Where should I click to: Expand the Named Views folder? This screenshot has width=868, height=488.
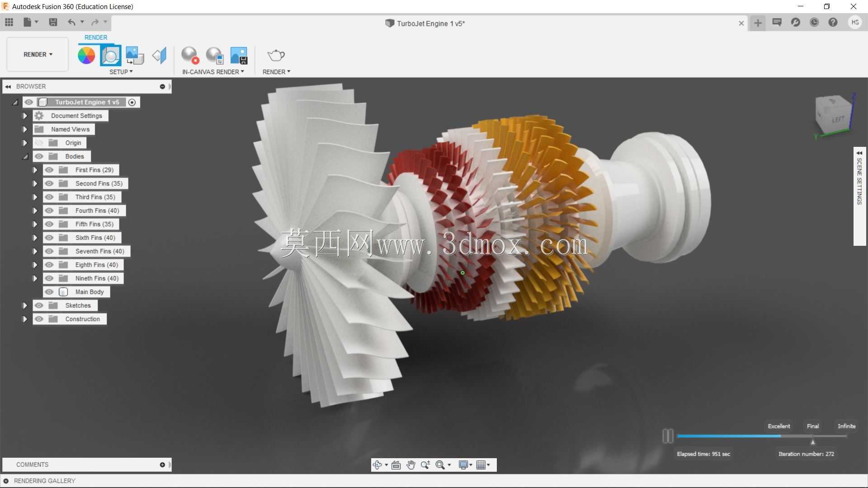(x=25, y=129)
